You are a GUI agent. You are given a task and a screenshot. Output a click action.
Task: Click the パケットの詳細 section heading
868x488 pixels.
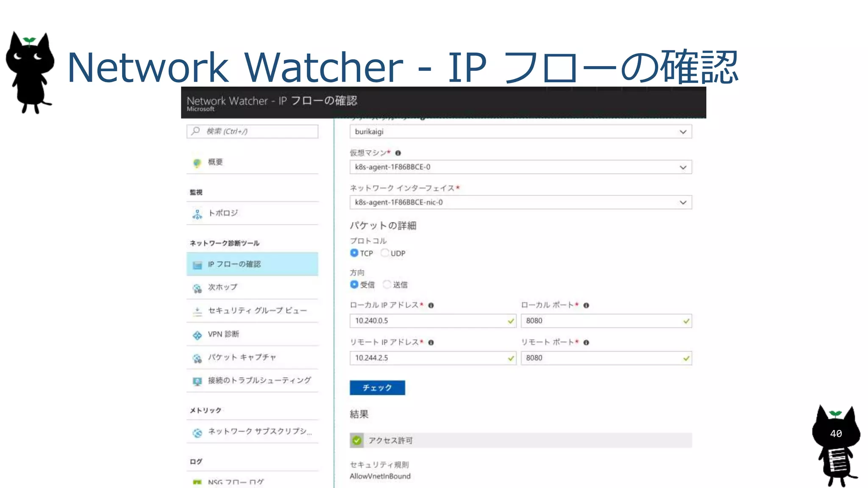pos(383,225)
